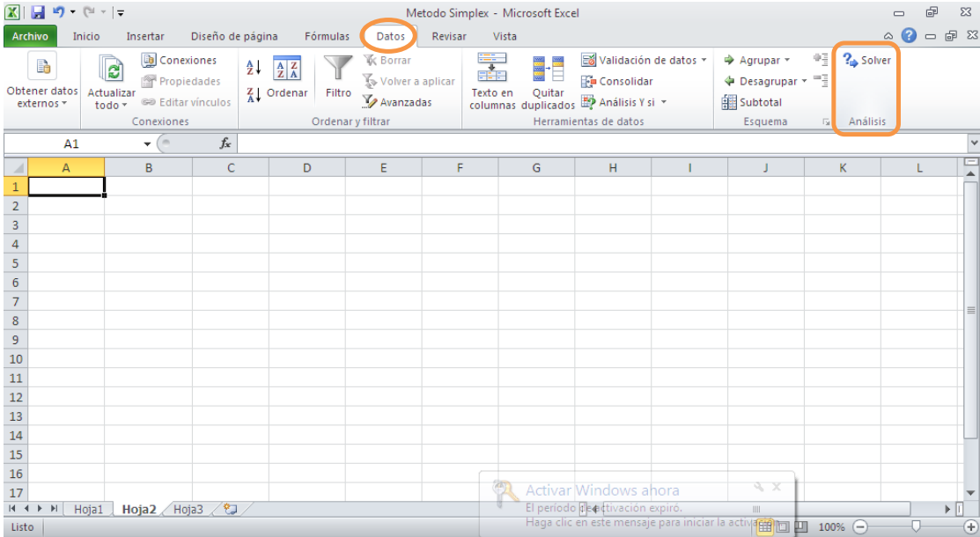Select column D header
The width and height of the screenshot is (980, 537).
point(307,167)
